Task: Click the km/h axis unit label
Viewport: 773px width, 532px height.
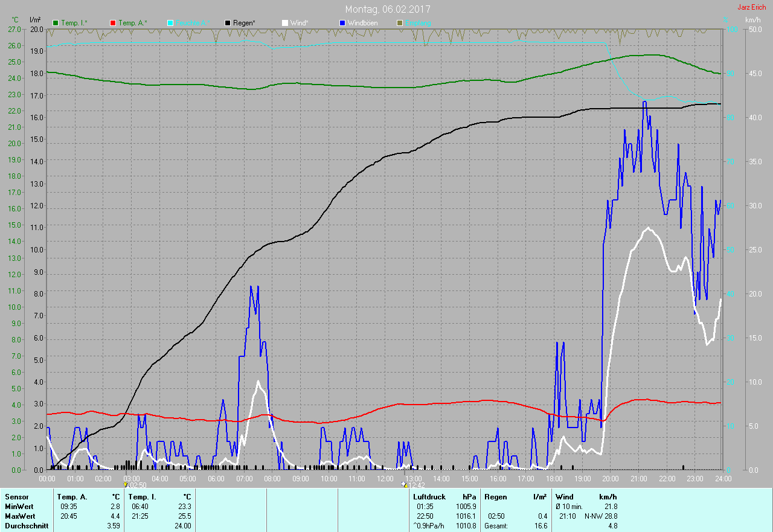Action: click(752, 20)
